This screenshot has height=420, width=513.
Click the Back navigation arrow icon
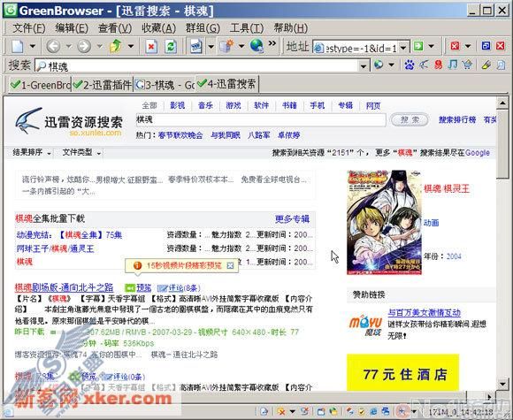pos(53,46)
